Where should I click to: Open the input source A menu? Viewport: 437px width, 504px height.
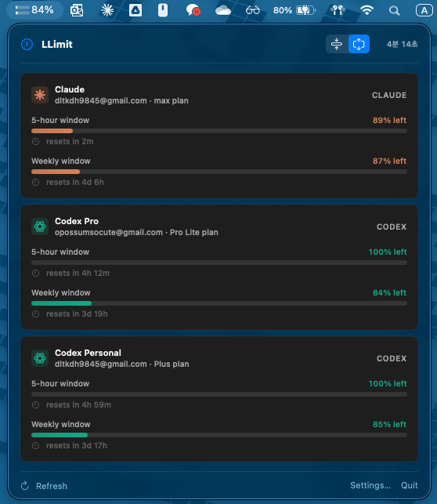click(x=424, y=10)
